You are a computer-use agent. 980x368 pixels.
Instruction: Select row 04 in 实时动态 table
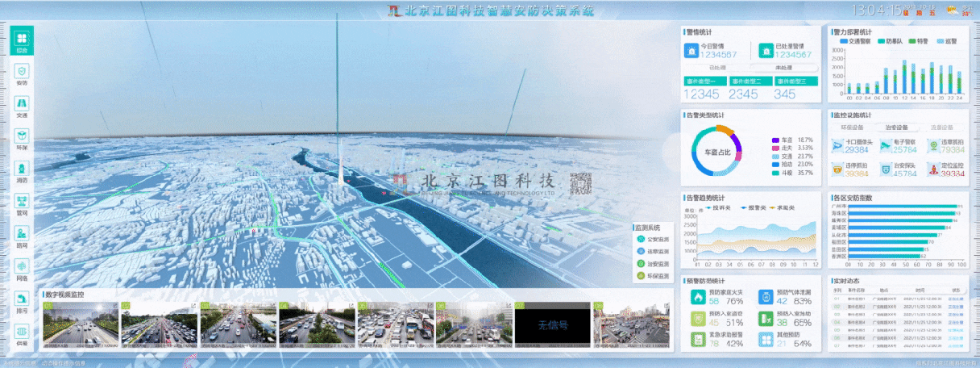click(x=898, y=322)
